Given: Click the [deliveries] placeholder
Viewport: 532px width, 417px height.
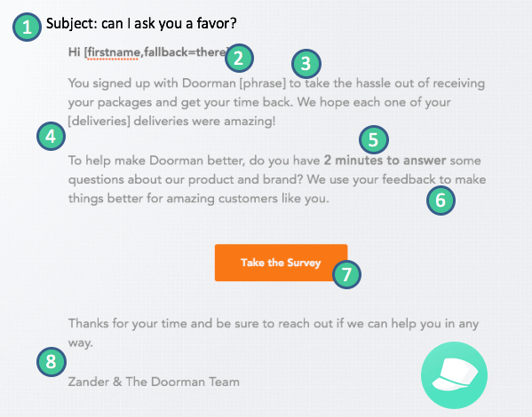Looking at the screenshot, I should point(99,122).
